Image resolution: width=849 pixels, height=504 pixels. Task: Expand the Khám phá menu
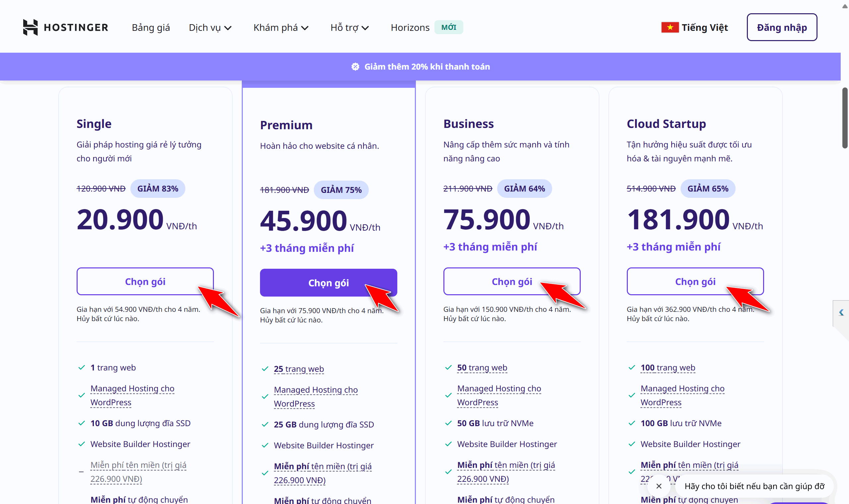tap(281, 28)
